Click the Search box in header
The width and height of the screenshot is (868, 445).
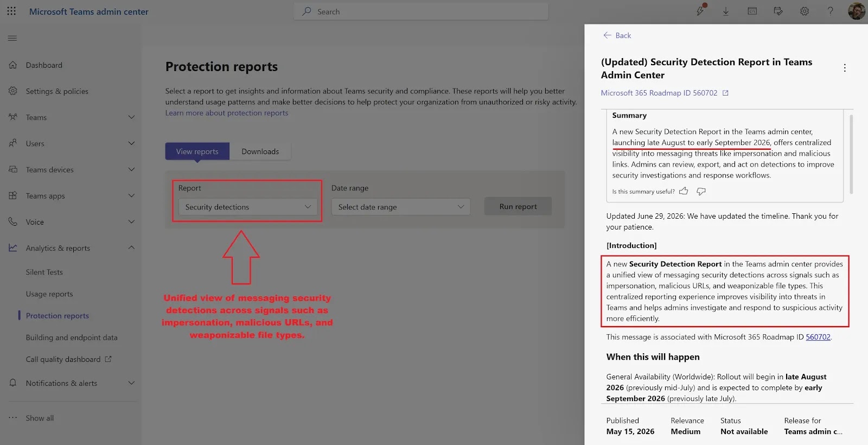coord(421,11)
